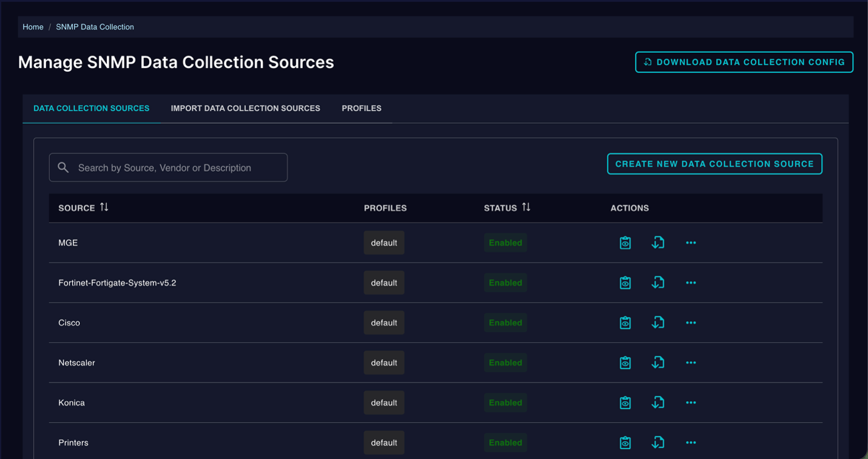Select the Printers source name
Screen dimensions: 868x459
click(x=73, y=443)
